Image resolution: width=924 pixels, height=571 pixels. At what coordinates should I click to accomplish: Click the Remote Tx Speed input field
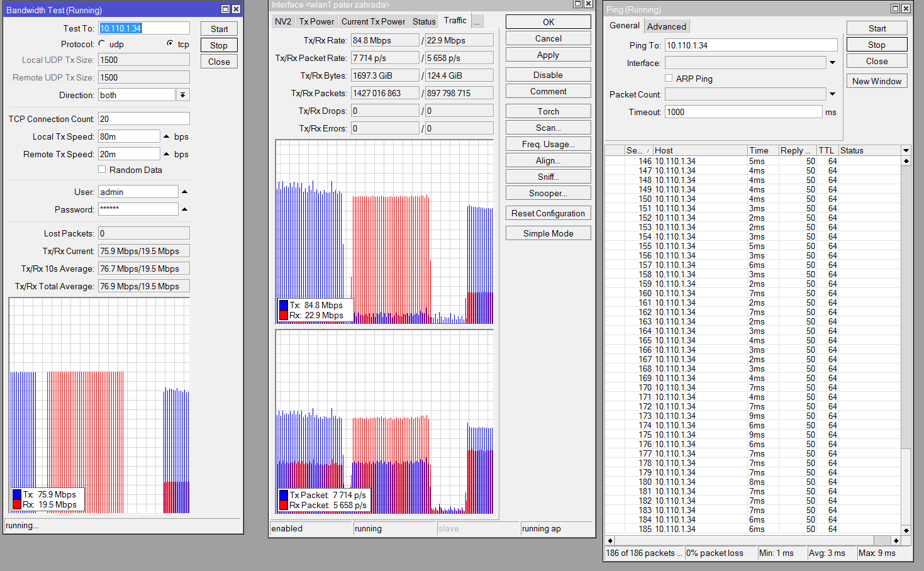pos(129,154)
